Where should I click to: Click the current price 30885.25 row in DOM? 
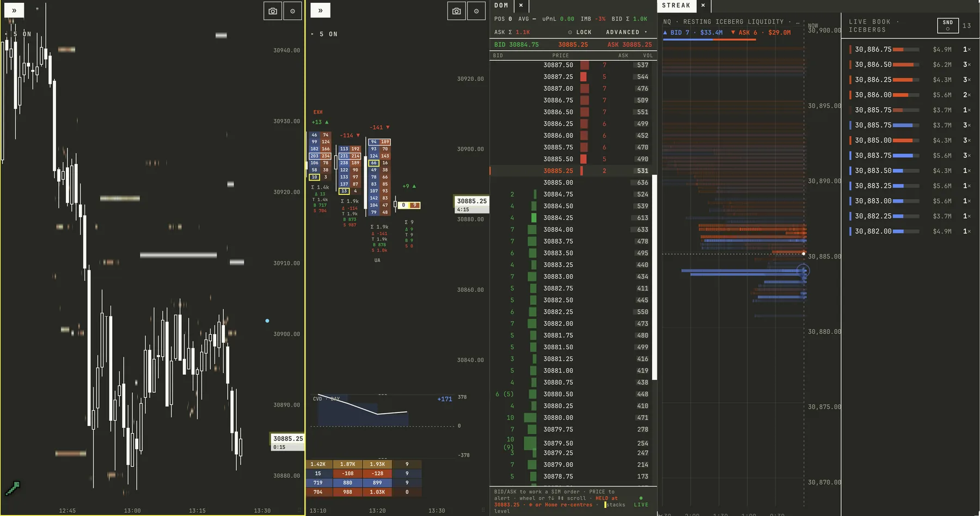click(x=571, y=171)
